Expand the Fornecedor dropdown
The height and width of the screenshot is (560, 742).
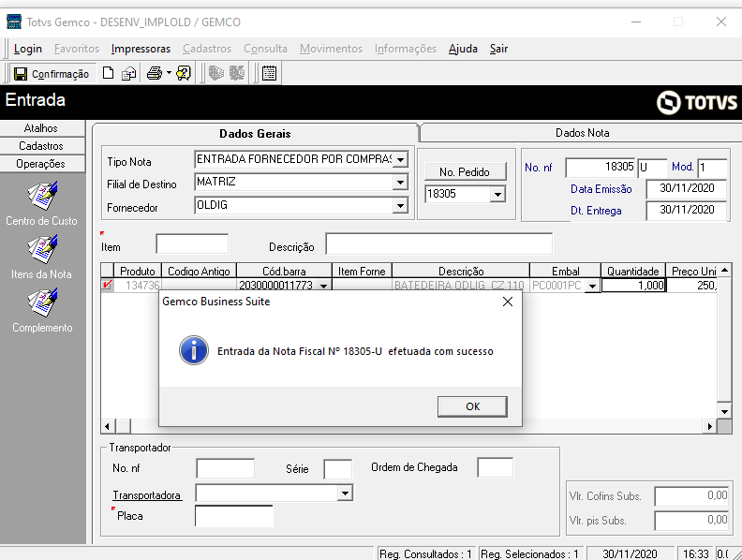coord(400,205)
